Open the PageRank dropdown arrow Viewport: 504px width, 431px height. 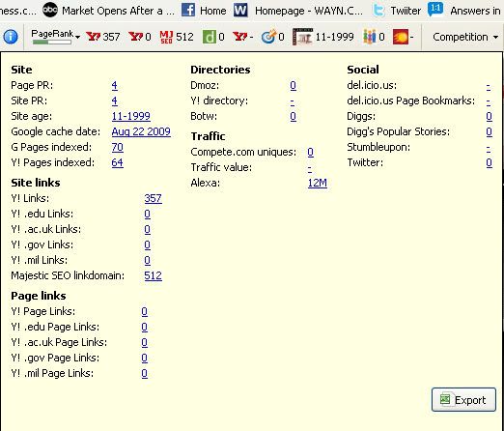pyautogui.click(x=77, y=37)
